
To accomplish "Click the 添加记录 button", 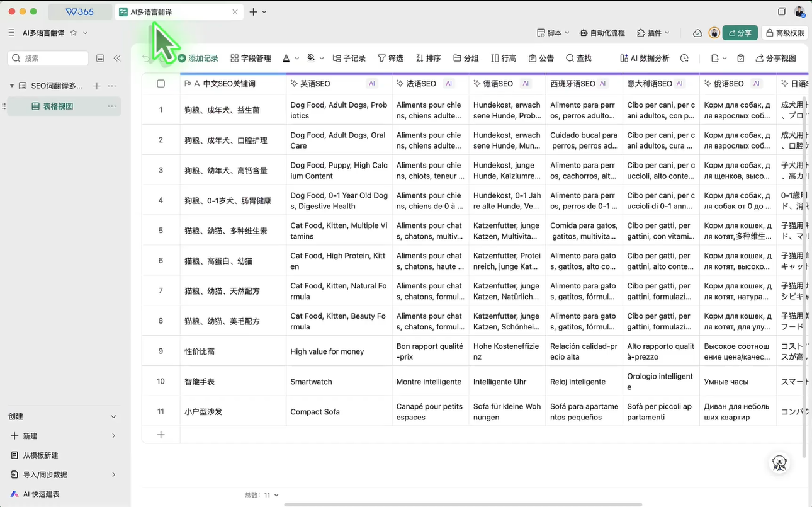I will coord(198,58).
